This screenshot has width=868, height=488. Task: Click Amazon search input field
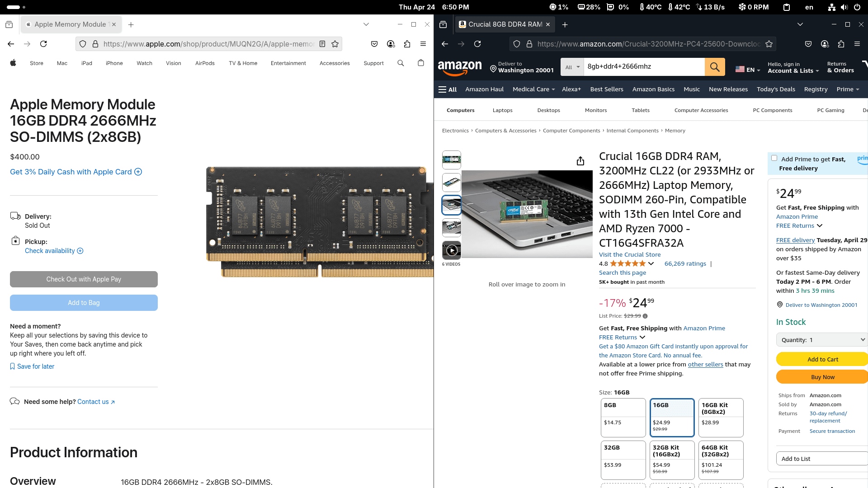tap(644, 67)
